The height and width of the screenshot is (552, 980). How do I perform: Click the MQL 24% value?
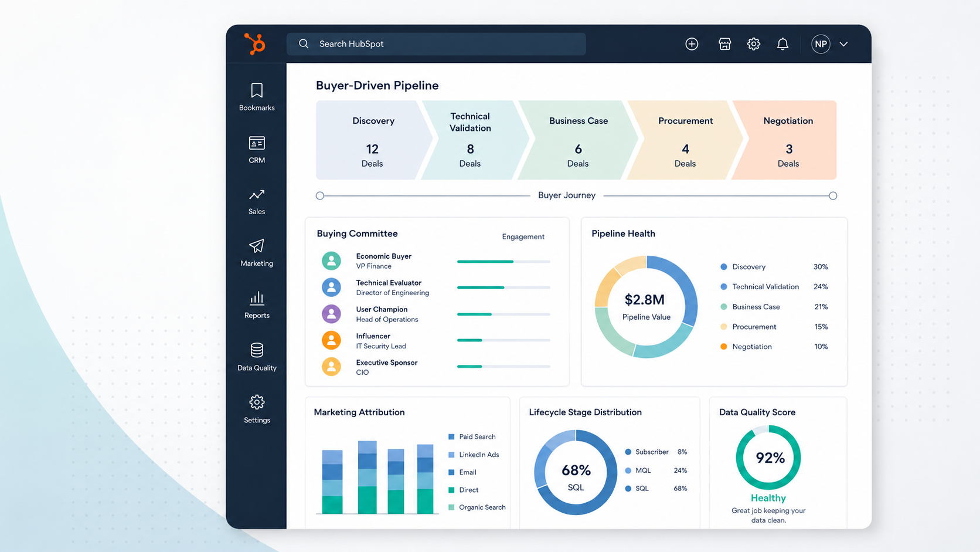point(680,470)
